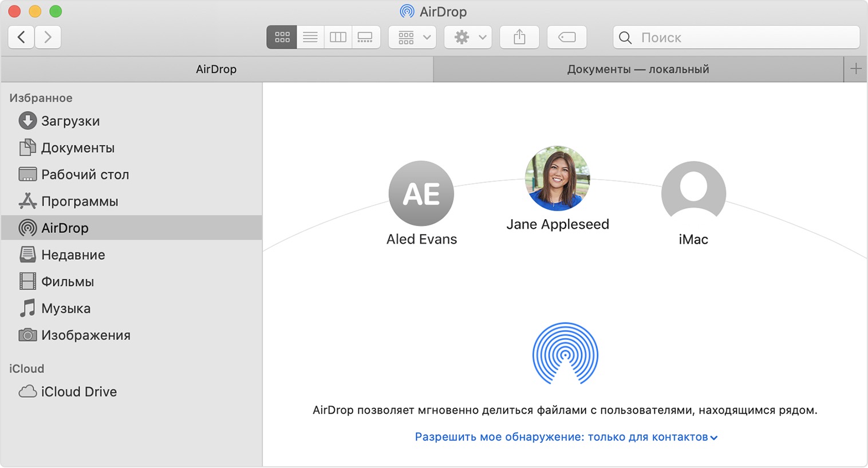Open Загрузки in the sidebar
Viewport: 868px width, 468px height.
tap(70, 121)
